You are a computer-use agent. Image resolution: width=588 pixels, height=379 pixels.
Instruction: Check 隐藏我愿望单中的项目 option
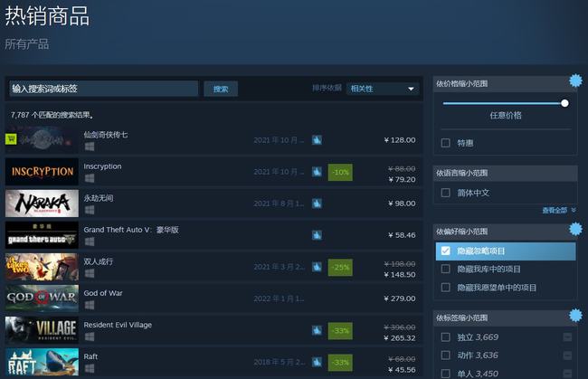point(445,288)
